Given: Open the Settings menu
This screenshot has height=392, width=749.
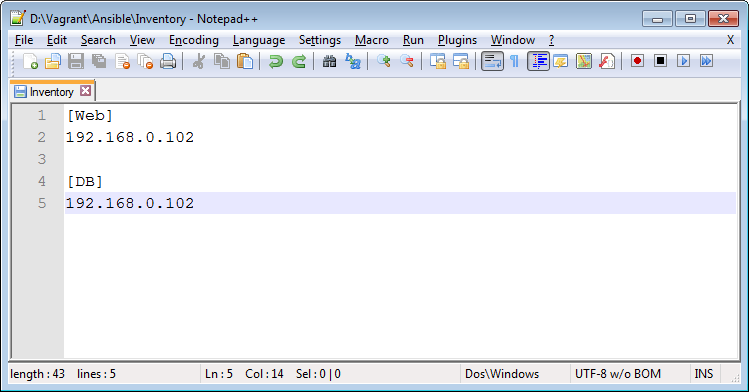Looking at the screenshot, I should 320,40.
